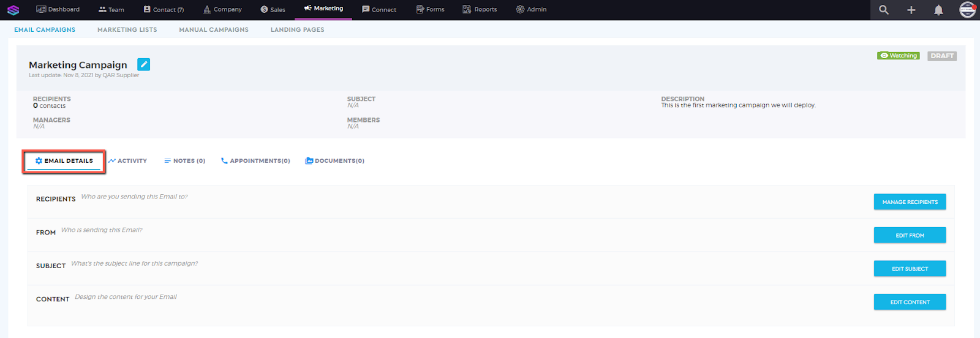Click the Marketing Campaign title

coord(78,65)
